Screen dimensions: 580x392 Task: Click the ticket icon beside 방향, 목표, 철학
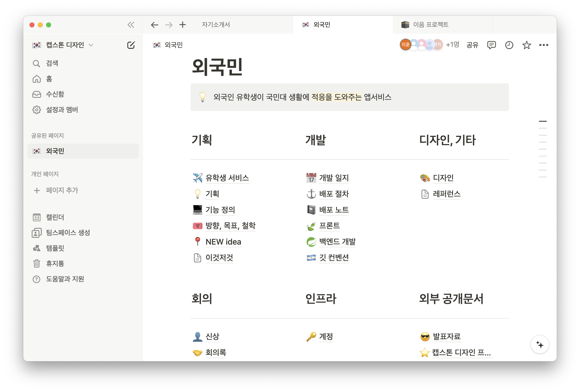[x=198, y=226]
